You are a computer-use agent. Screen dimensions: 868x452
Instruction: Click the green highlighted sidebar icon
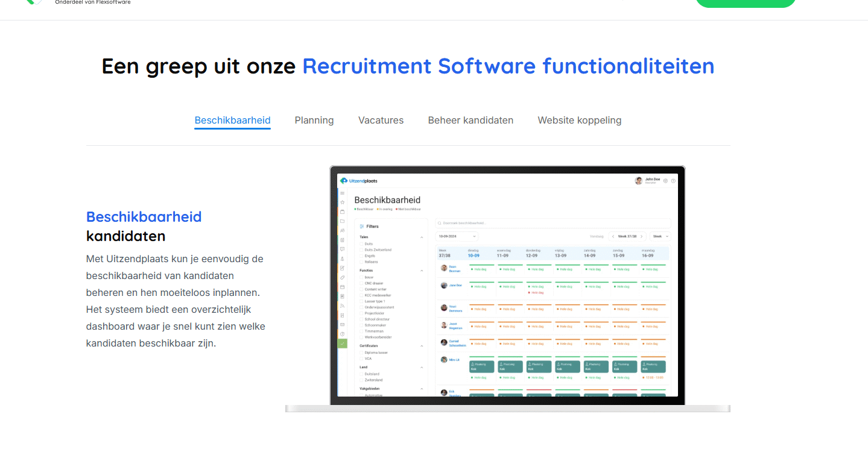(342, 344)
